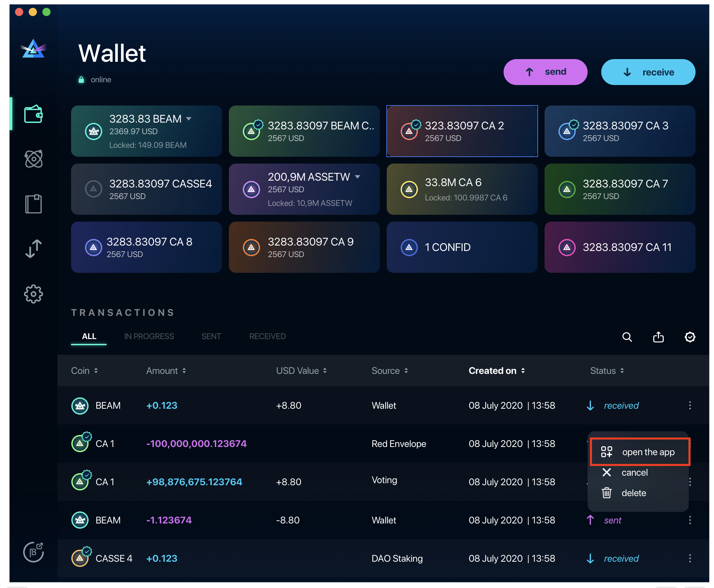Click the export icon in the transactions toolbar
Viewport: 714px width, 588px height.
[659, 337]
